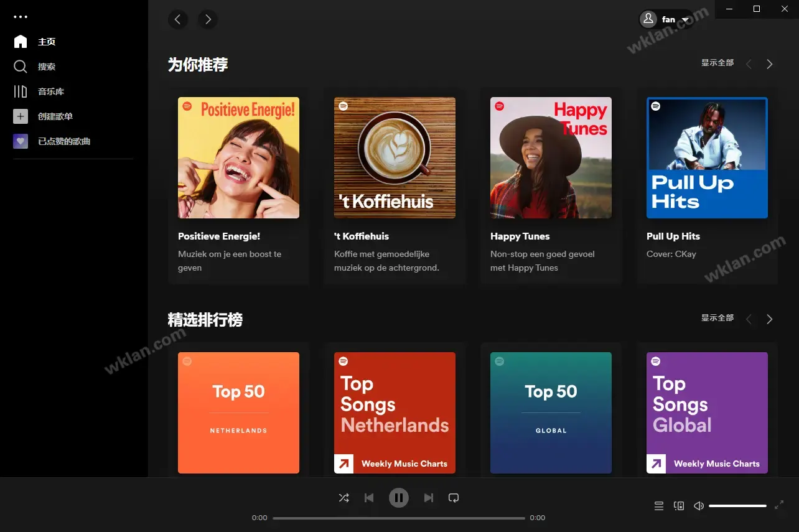Show previous items in 为你推荐 row
Image resolution: width=799 pixels, height=532 pixels.
pyautogui.click(x=749, y=64)
